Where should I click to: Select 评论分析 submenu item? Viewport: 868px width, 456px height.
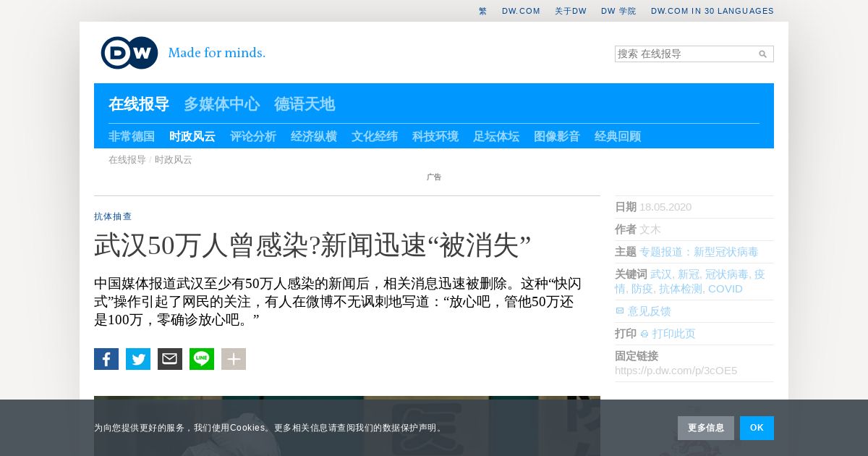coord(253,137)
